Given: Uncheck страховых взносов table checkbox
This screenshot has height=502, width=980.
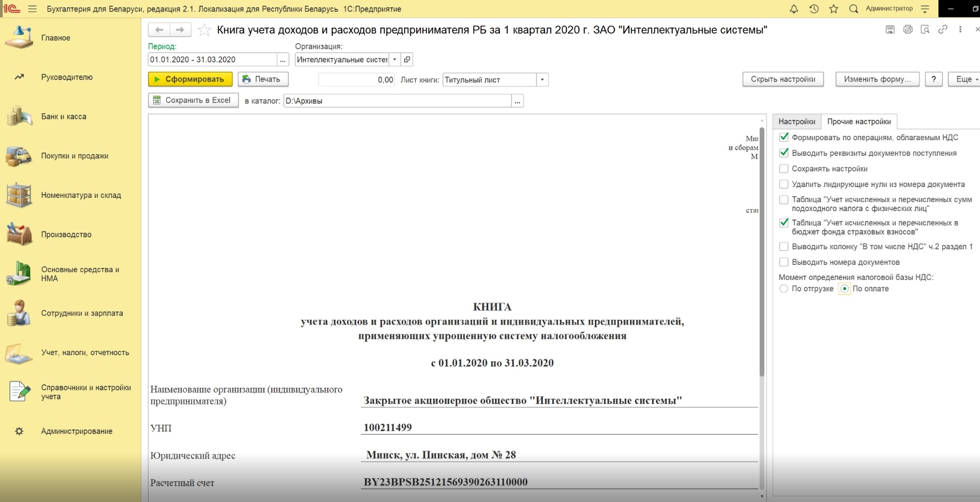Looking at the screenshot, I should point(784,223).
